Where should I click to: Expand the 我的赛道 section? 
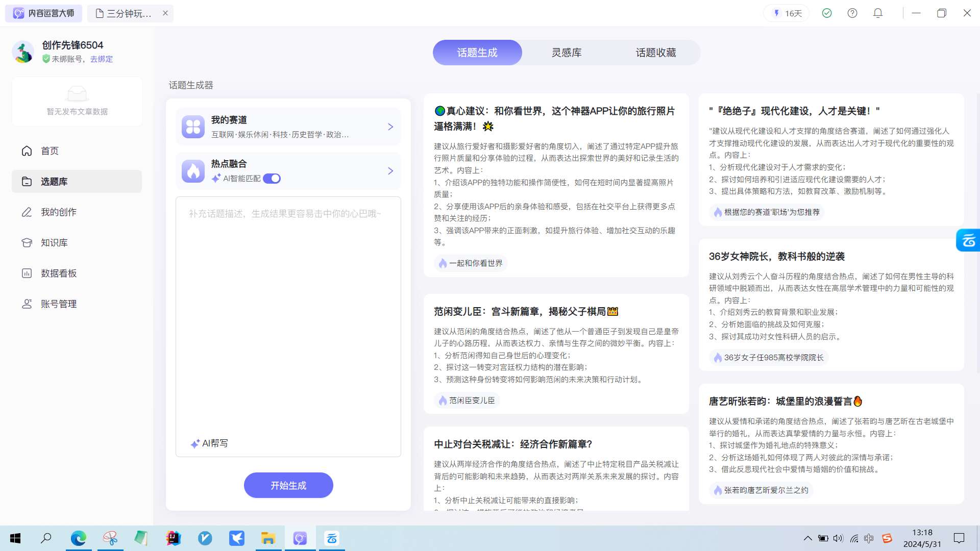tap(390, 127)
